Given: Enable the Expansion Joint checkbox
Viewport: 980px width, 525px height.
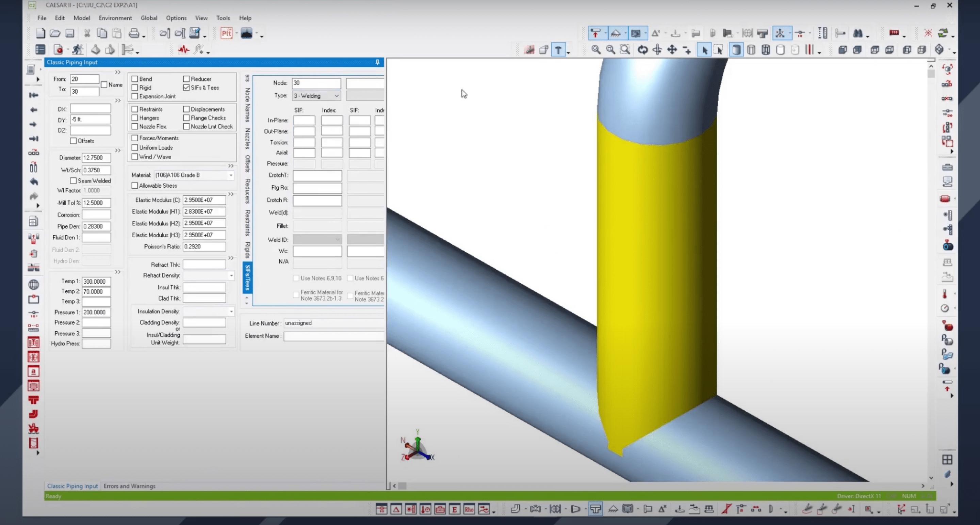Looking at the screenshot, I should pos(135,96).
